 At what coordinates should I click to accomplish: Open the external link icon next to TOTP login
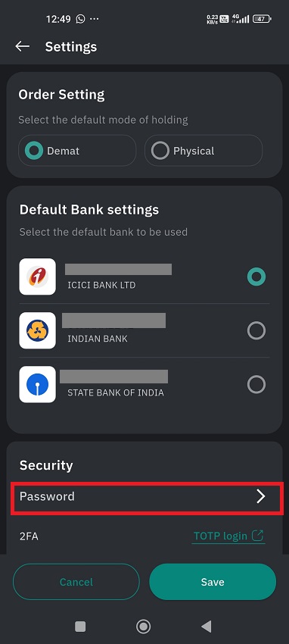tap(258, 535)
